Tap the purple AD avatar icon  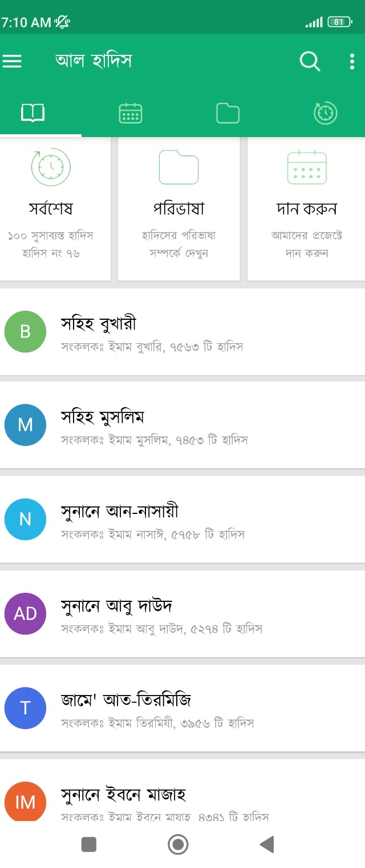pos(25,614)
